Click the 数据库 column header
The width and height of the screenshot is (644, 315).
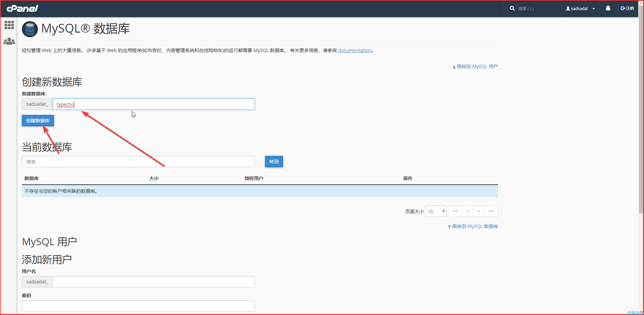coord(32,178)
